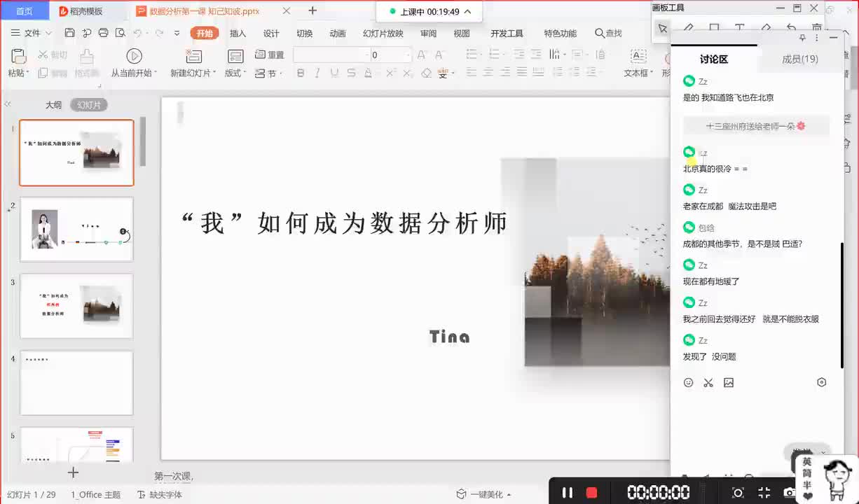Click the 版式 layout icon
The height and width of the screenshot is (504, 859).
pos(236,57)
